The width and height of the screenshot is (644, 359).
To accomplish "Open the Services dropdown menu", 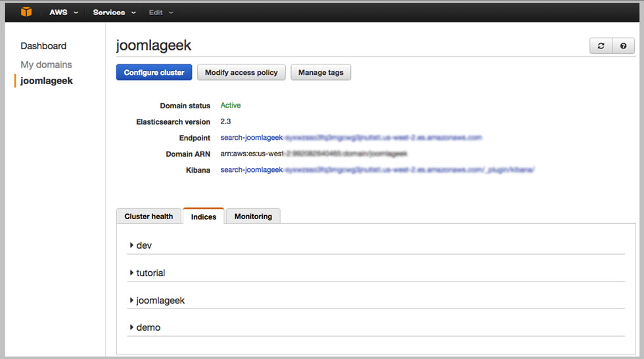I will [114, 12].
